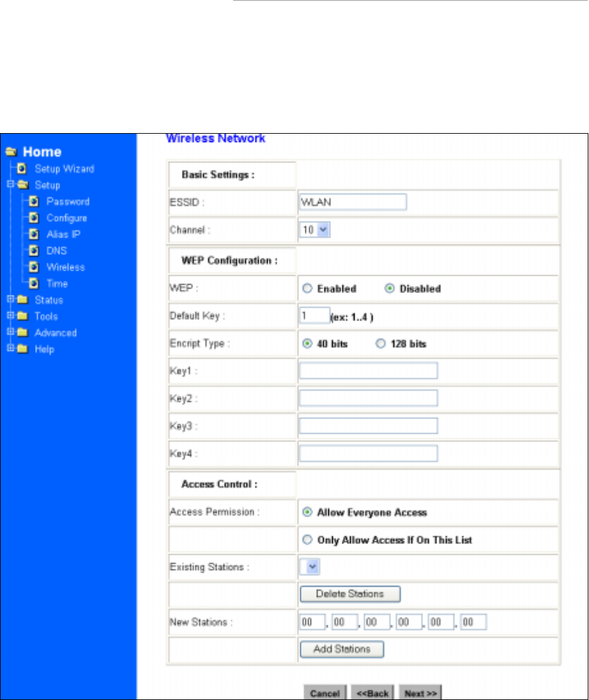The image size is (589, 700).
Task: Click the Key4 input field
Action: [368, 454]
